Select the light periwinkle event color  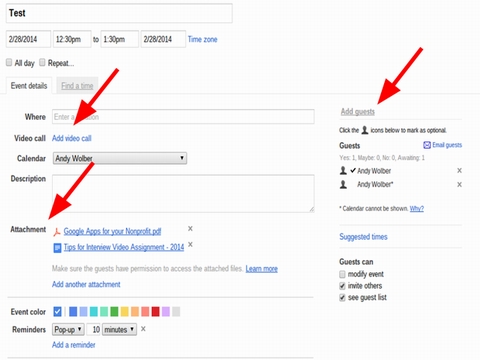[83, 312]
